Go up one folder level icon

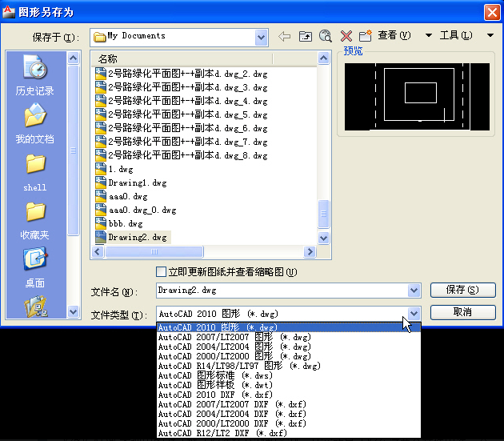click(x=305, y=36)
